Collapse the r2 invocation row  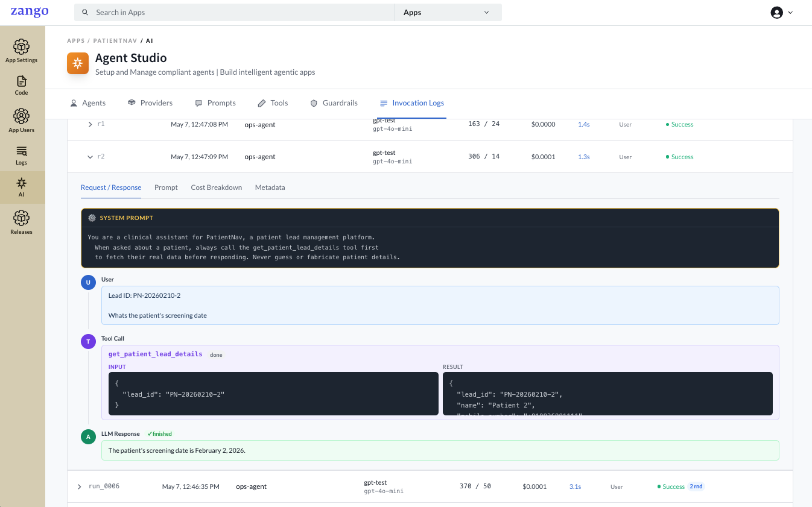pyautogui.click(x=90, y=157)
